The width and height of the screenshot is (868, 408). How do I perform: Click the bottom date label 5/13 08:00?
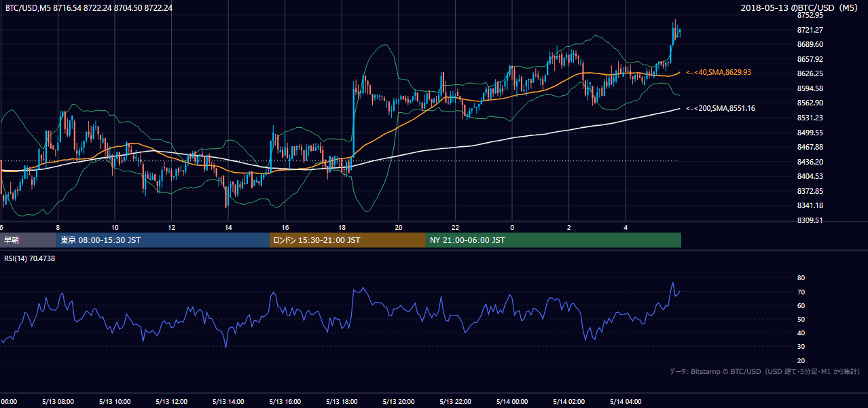58,401
